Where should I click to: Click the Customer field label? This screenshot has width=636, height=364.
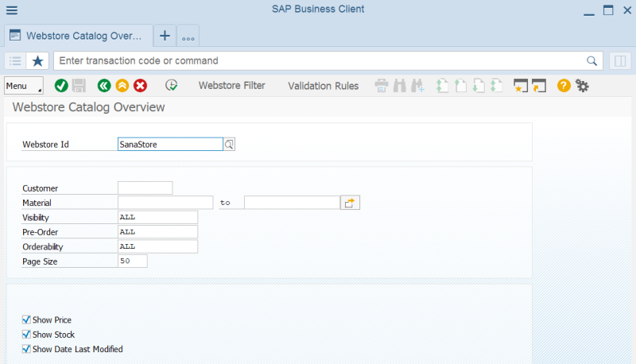(41, 188)
